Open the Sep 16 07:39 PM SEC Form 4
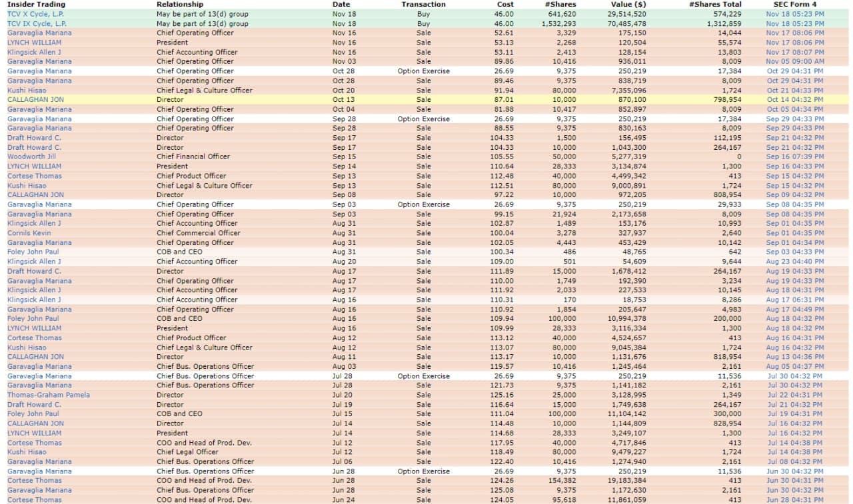Screen dimensions: 853x504 [794, 156]
